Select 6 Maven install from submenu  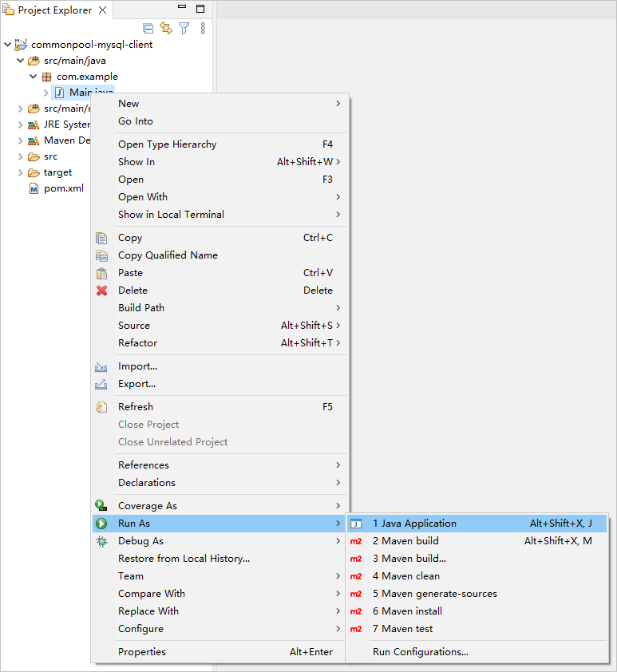(x=407, y=611)
